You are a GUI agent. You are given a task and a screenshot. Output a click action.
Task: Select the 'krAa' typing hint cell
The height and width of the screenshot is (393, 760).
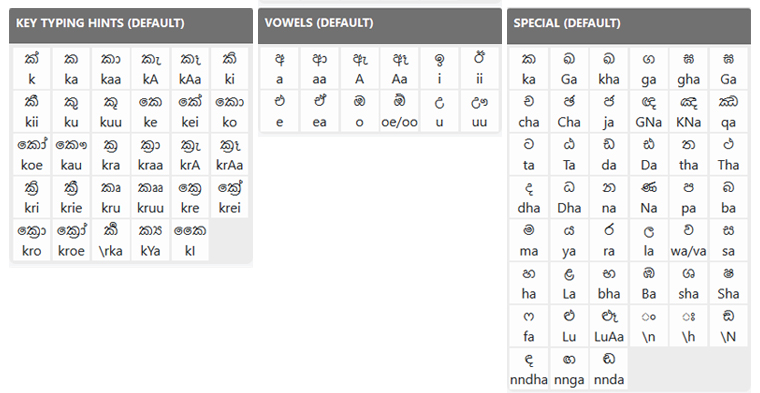[230, 155]
